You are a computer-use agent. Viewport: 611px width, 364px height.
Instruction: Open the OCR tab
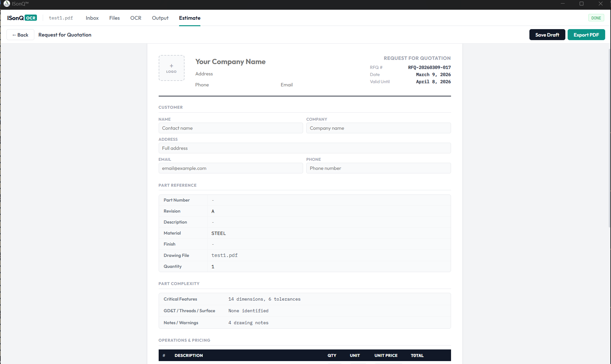136,18
